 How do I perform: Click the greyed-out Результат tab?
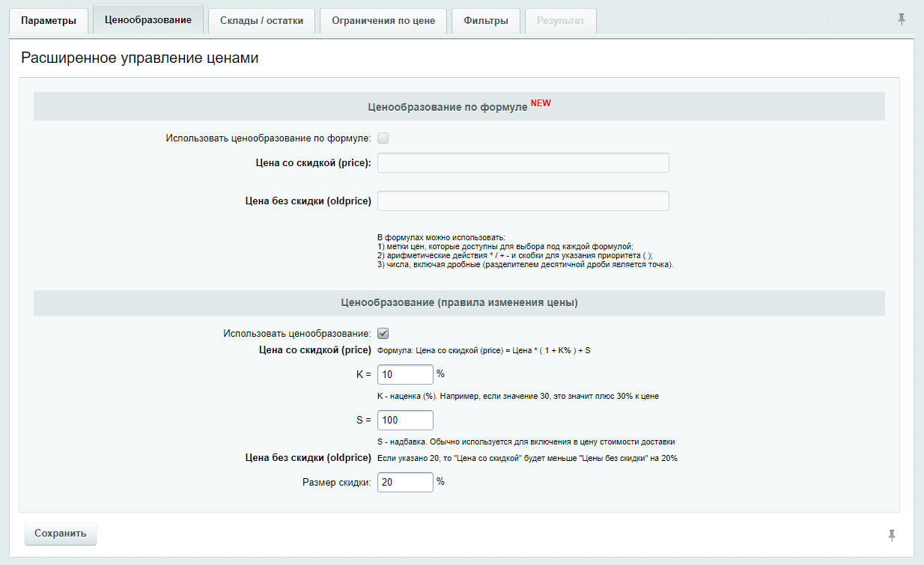[561, 21]
